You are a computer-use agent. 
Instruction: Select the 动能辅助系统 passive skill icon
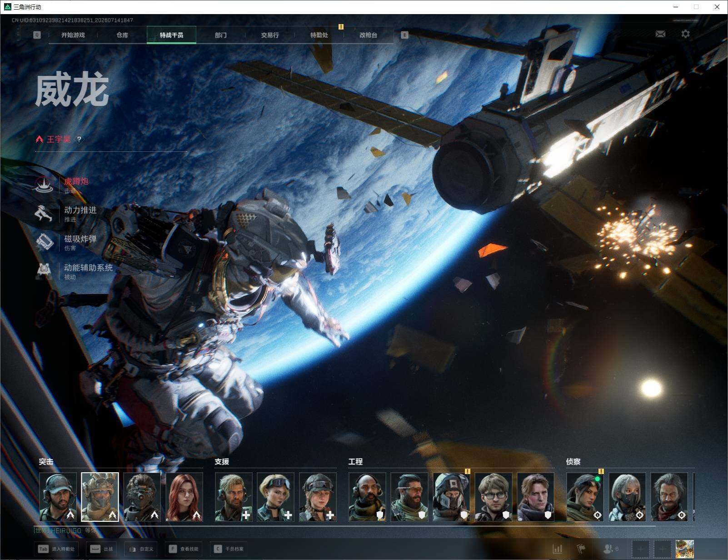(44, 270)
